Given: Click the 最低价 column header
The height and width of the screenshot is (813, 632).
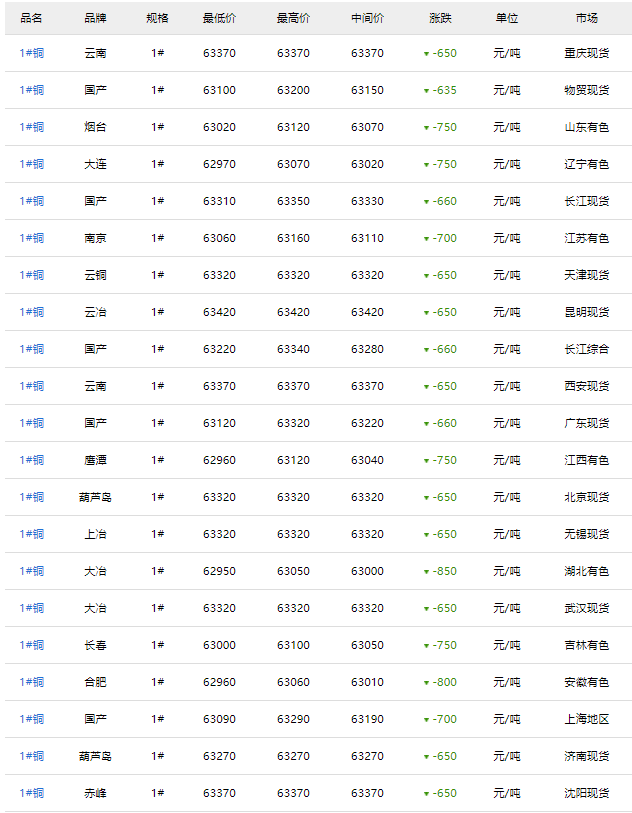Looking at the screenshot, I should (219, 18).
